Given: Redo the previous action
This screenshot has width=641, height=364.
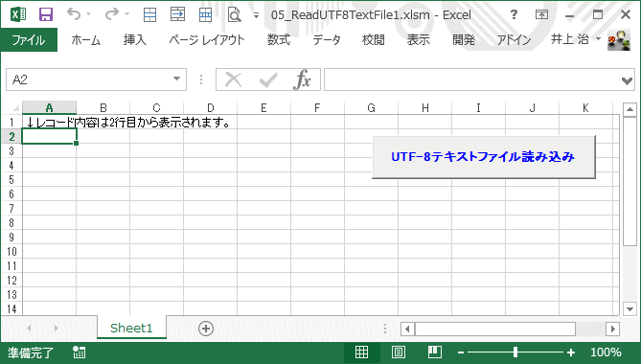Looking at the screenshot, I should tap(111, 14).
